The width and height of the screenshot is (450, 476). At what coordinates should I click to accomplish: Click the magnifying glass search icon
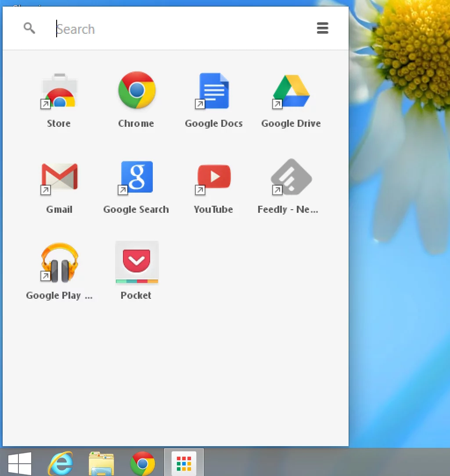tap(29, 28)
